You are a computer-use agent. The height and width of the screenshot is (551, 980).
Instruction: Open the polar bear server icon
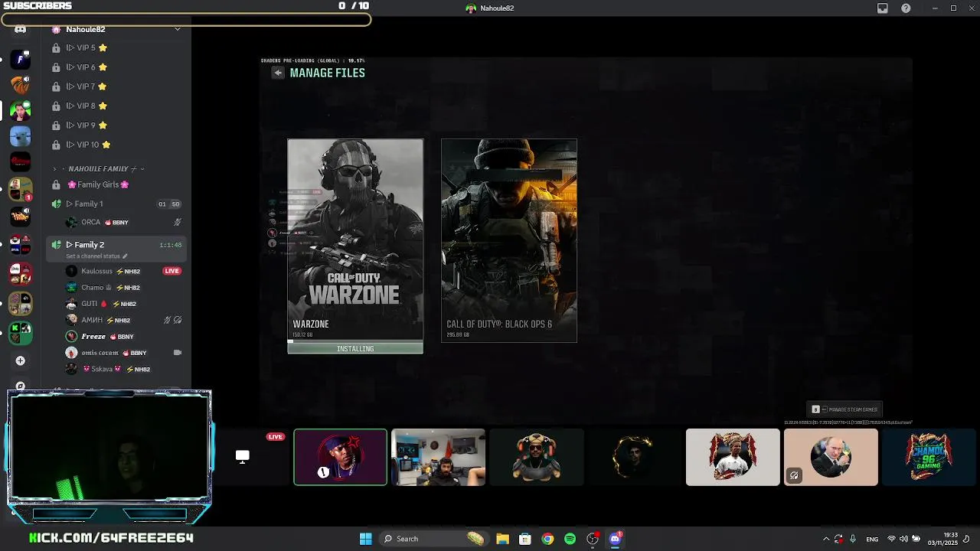pos(21,136)
